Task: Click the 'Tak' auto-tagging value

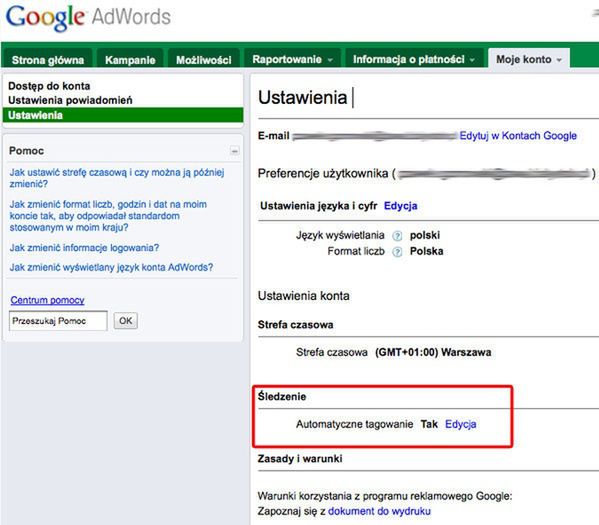Action: [x=429, y=424]
